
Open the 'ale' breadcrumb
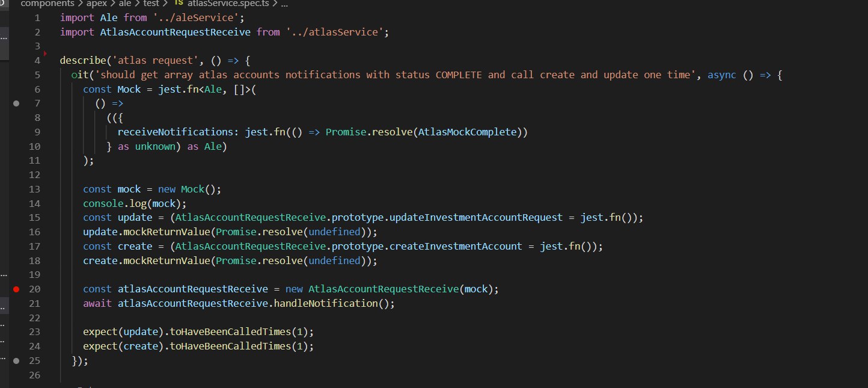pyautogui.click(x=124, y=4)
